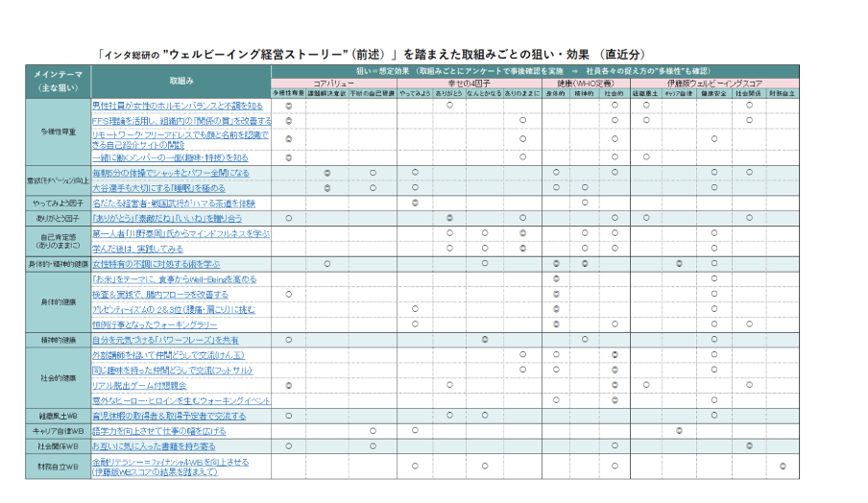Viewport: 868px width, 503px height.
Task: Open the 「パワーフレーズ」を共有 link
Action: 164,340
